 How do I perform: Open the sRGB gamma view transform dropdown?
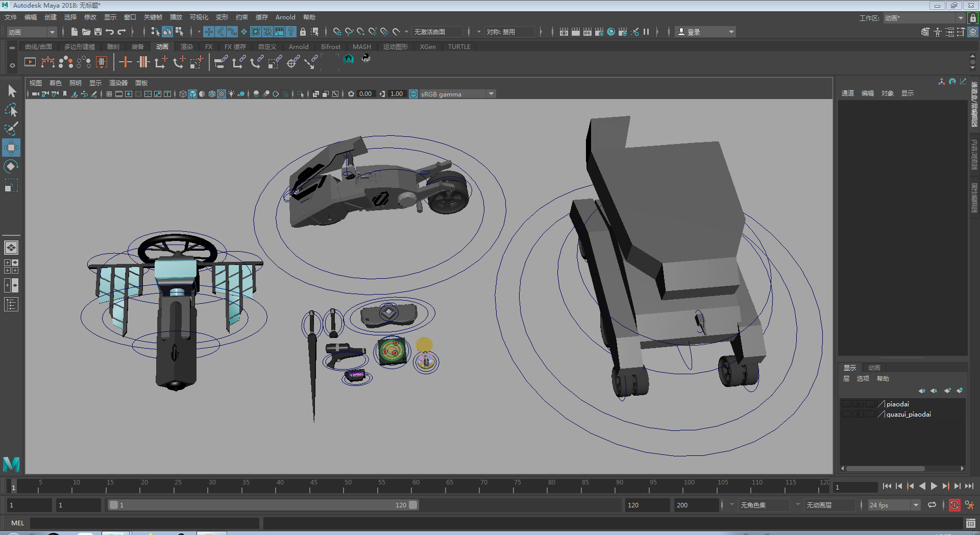coord(457,94)
